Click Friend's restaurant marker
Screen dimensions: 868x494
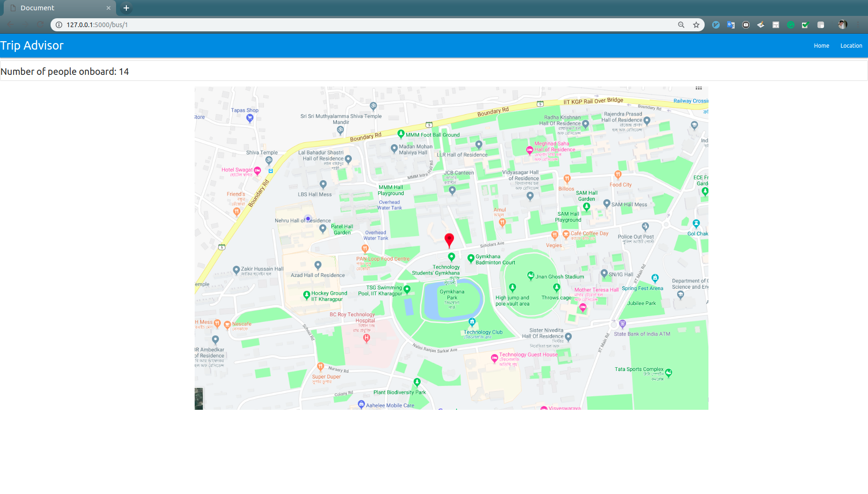click(x=237, y=212)
